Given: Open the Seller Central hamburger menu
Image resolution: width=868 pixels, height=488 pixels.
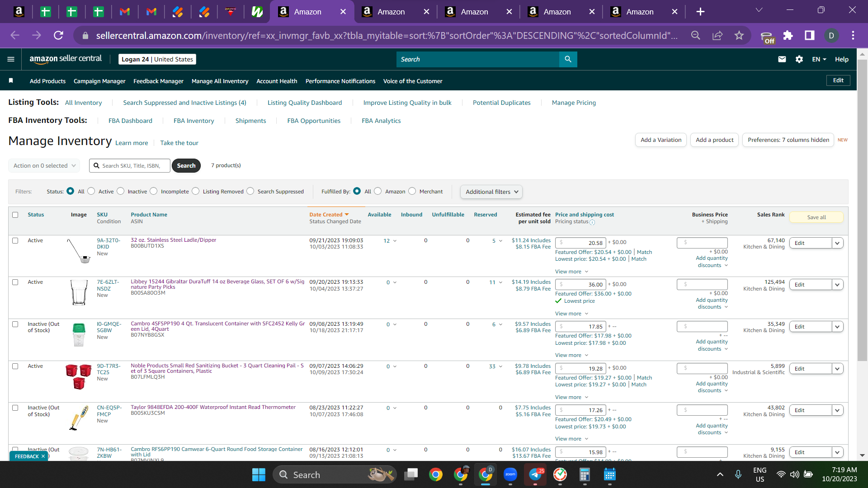Looking at the screenshot, I should 11,59.
